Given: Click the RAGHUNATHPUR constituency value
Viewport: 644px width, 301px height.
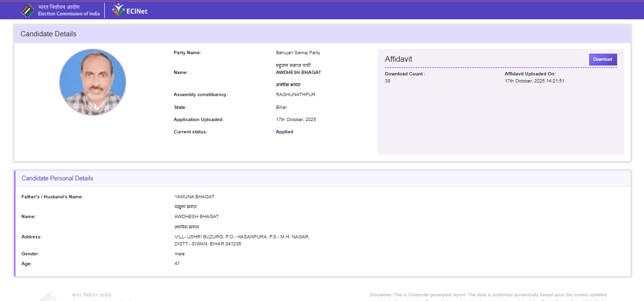Looking at the screenshot, I should (x=295, y=95).
